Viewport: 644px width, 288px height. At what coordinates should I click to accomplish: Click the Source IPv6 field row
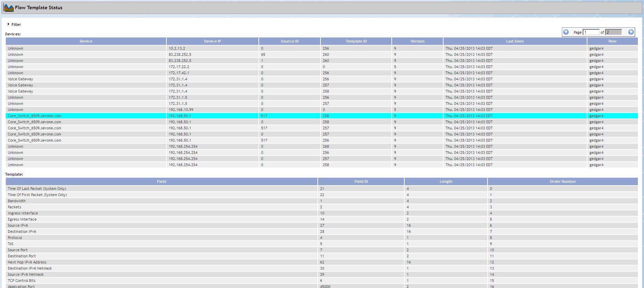tap(322, 225)
